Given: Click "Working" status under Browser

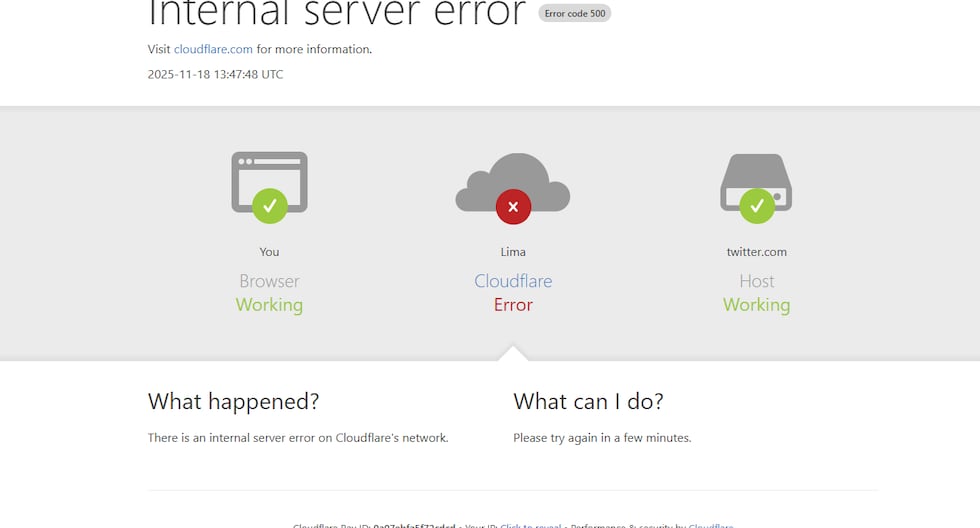Looking at the screenshot, I should 269,305.
